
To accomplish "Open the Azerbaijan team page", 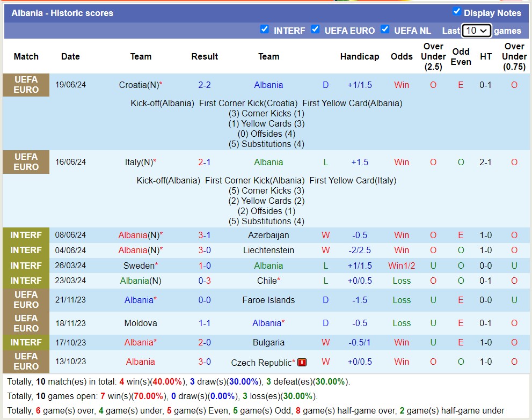I will [x=268, y=235].
